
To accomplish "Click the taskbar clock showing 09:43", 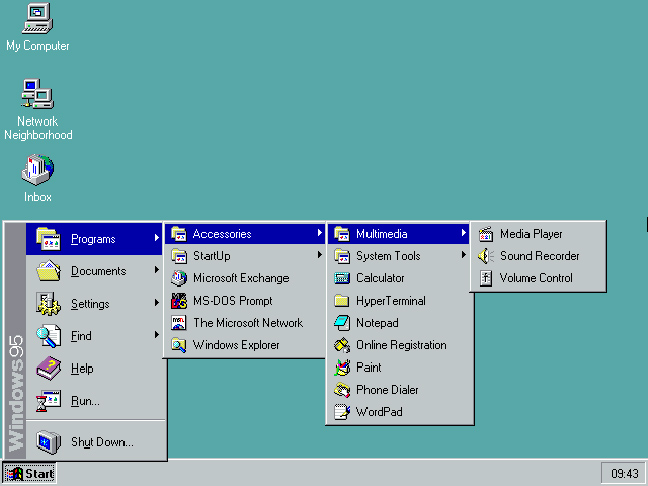I will [624, 473].
